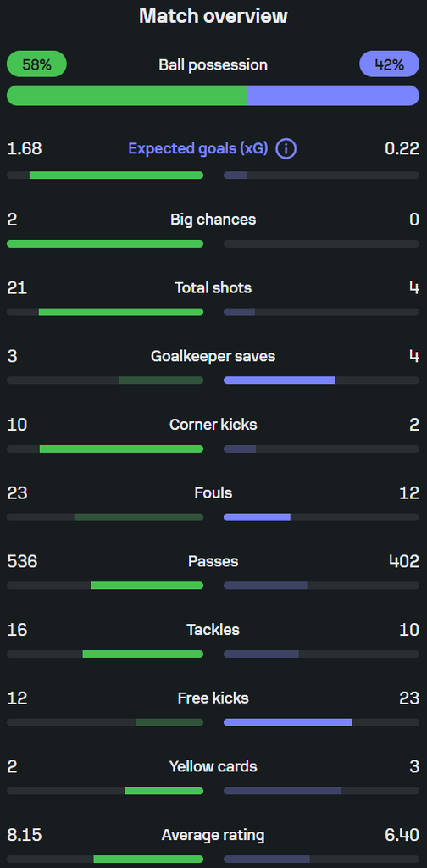Click the Big chances label
The height and width of the screenshot is (868, 427).
tap(213, 220)
